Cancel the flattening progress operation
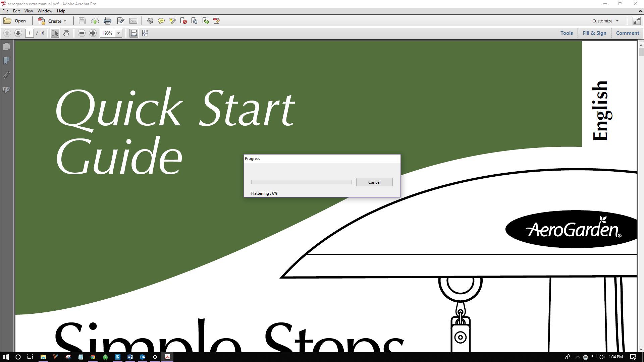Image resolution: width=644 pixels, height=362 pixels. 374,182
